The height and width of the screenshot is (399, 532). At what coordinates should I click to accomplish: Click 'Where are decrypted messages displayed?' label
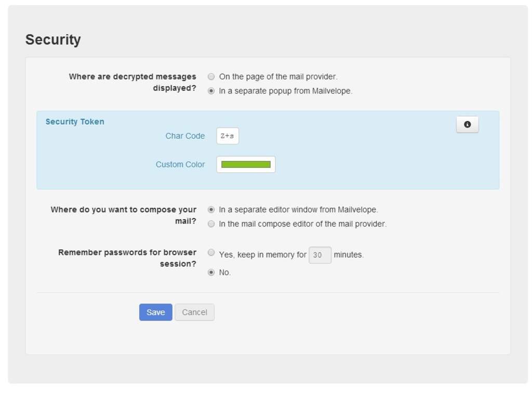(132, 82)
